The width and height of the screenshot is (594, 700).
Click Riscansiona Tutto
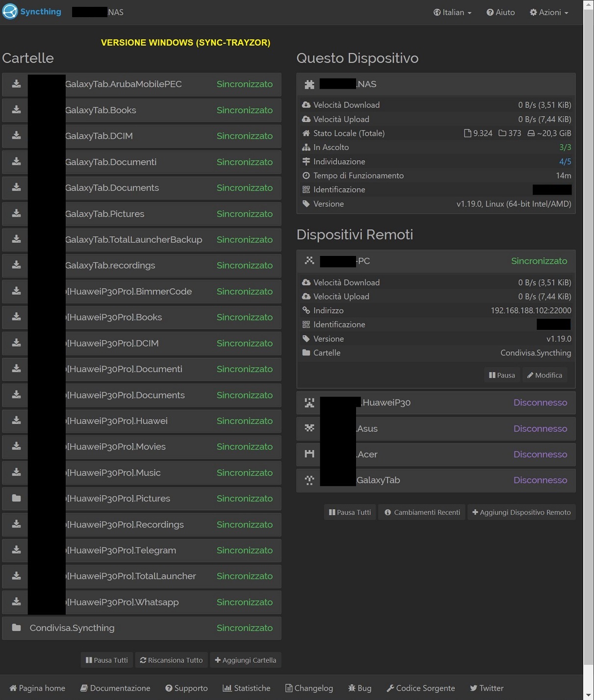171,660
